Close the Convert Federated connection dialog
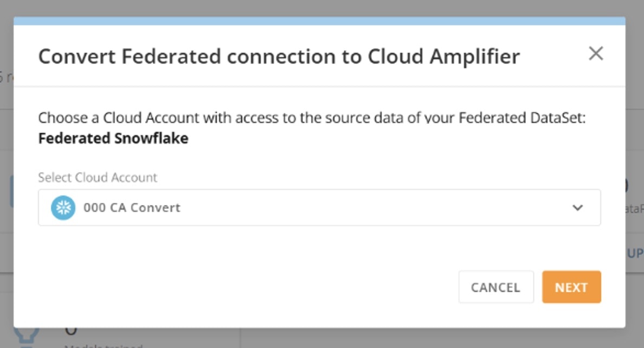644x348 pixels. (596, 54)
